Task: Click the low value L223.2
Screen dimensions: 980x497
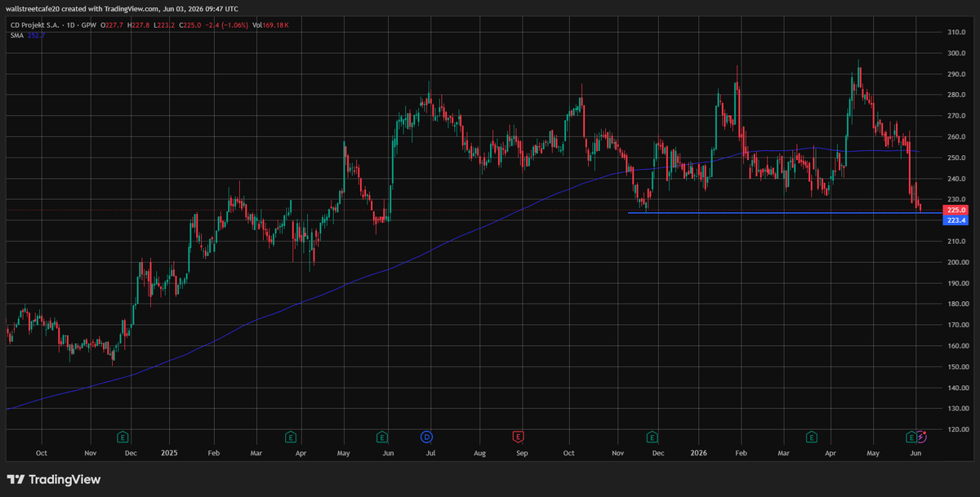Action: click(x=164, y=25)
